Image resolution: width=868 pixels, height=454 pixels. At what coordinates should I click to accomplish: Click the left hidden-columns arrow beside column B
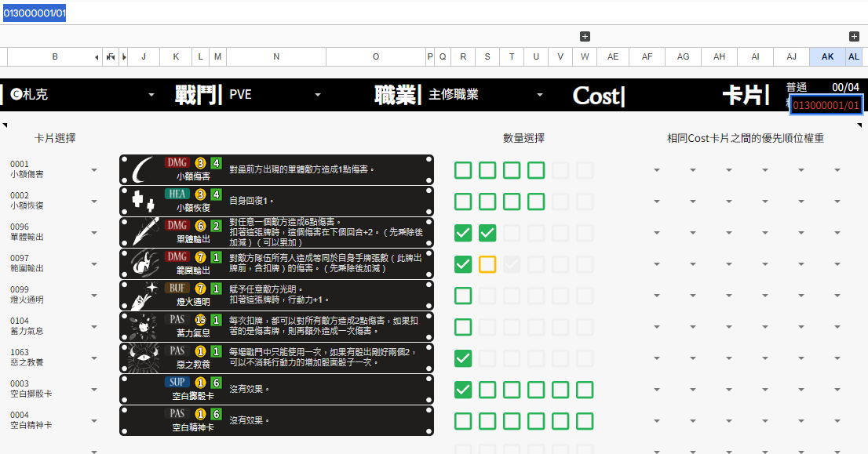pos(97,57)
